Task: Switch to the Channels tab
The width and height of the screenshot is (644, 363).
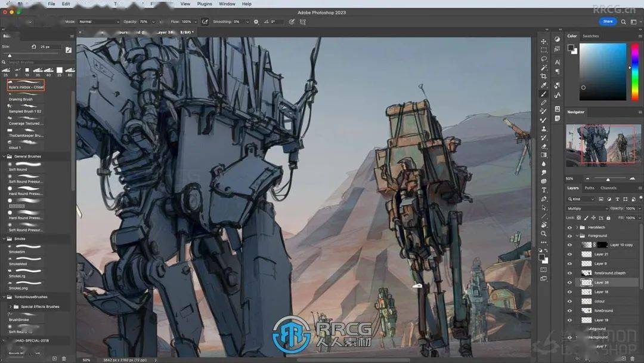Action: tap(608, 188)
